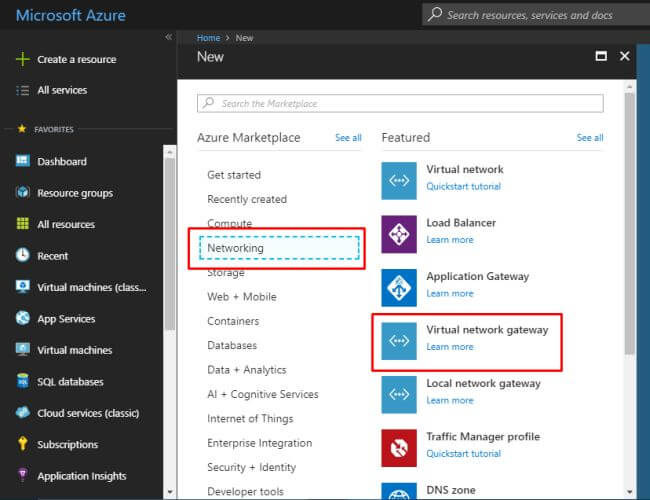Click the Virtual network featured icon

(x=399, y=180)
